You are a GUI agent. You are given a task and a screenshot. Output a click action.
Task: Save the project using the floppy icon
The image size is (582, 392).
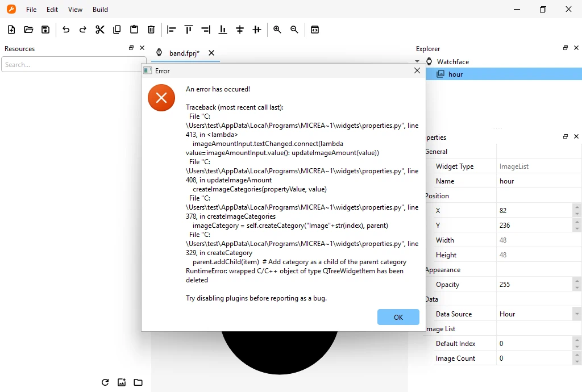[45, 30]
